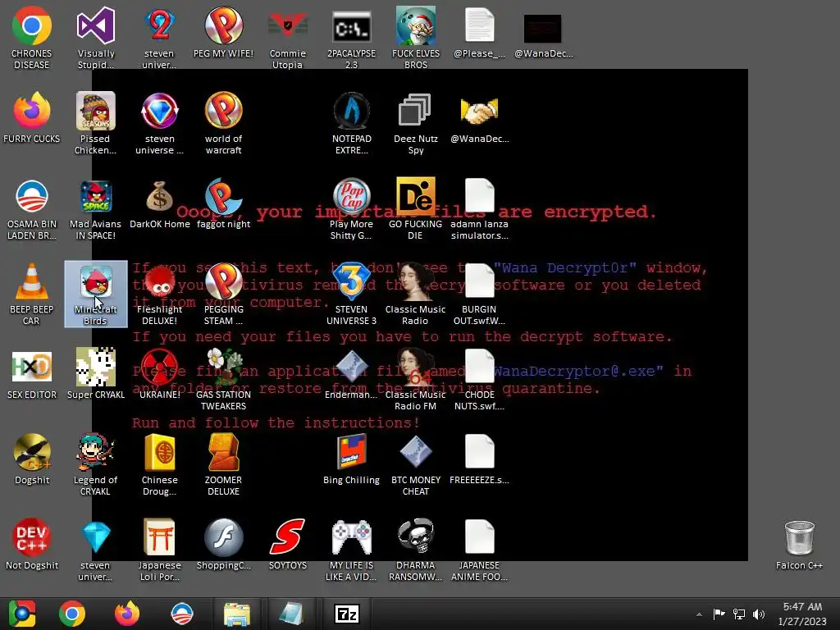The width and height of the screenshot is (840, 630).
Task: Show hidden tray icons arrow
Action: tap(699, 614)
